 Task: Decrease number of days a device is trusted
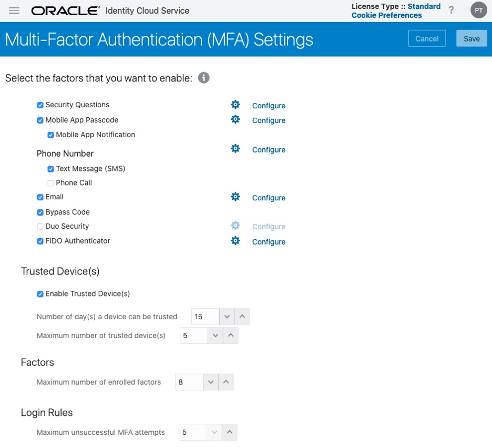coord(227,317)
